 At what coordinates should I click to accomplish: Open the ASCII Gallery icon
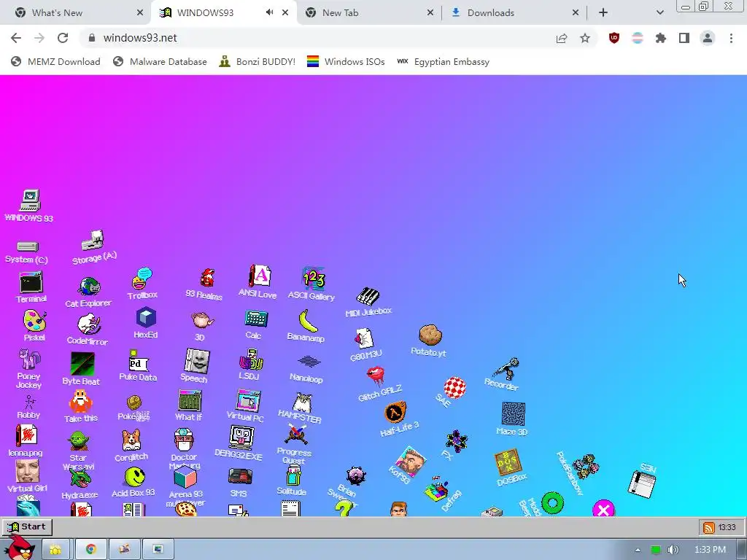(314, 279)
